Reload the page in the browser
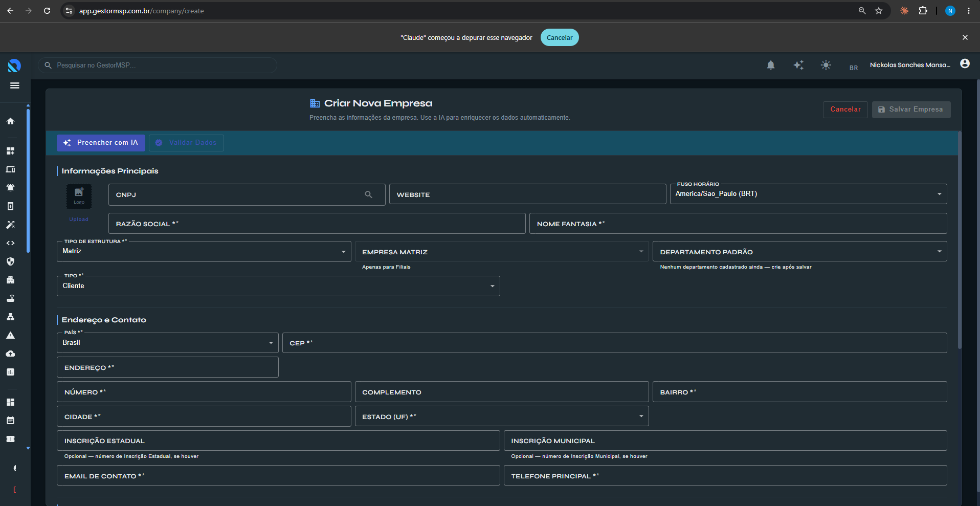980x506 pixels. click(x=47, y=11)
